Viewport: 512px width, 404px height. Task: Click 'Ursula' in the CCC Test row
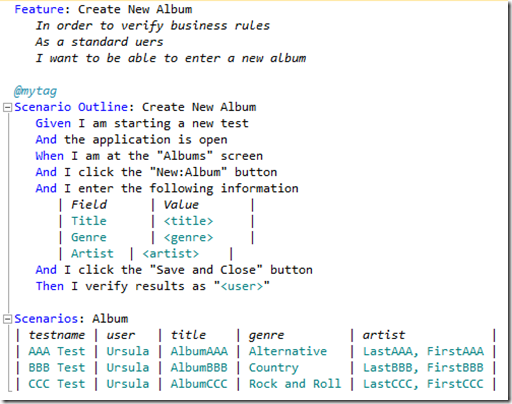pyautogui.click(x=128, y=384)
